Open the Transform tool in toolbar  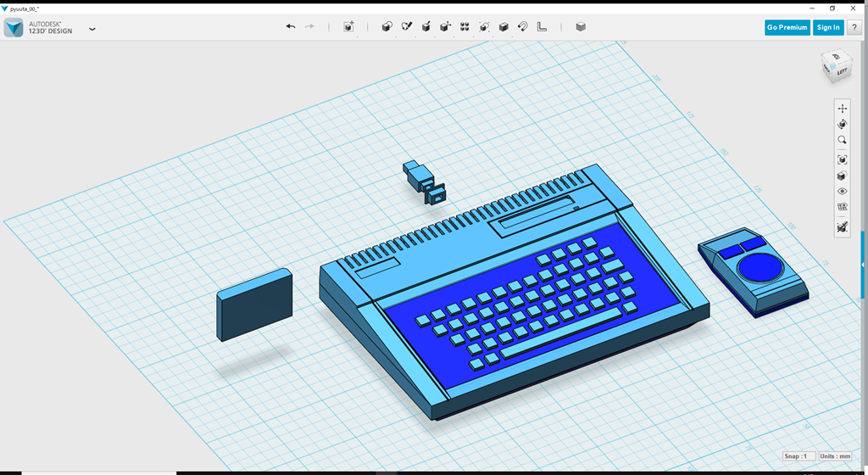348,27
